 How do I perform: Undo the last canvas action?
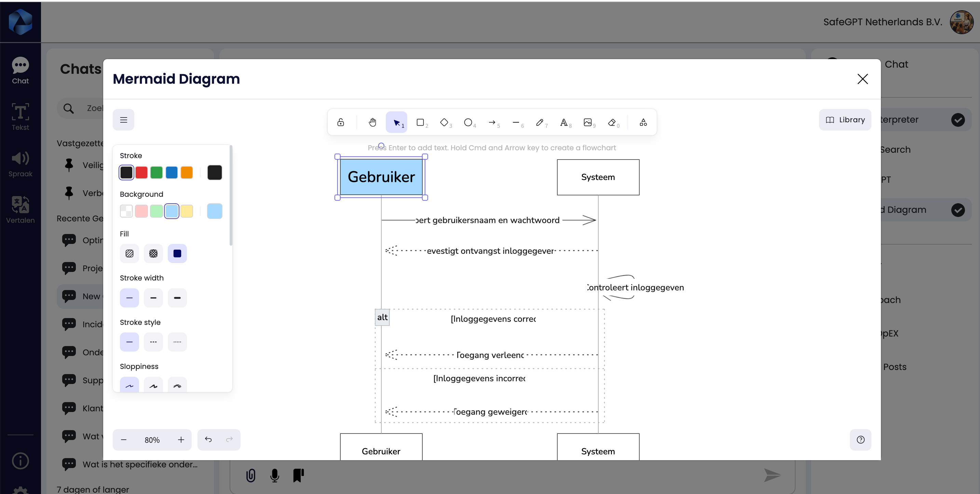[208, 440]
